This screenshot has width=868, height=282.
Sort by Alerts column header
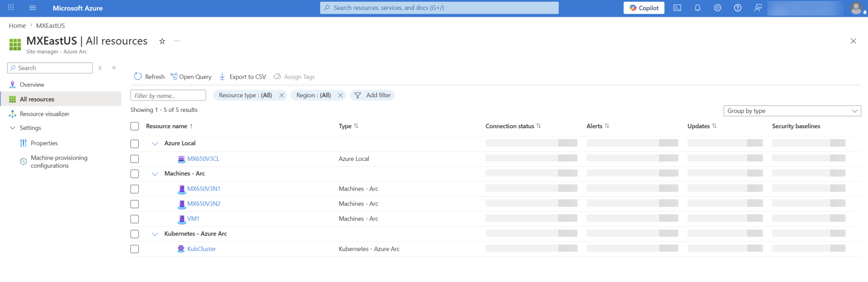(598, 126)
